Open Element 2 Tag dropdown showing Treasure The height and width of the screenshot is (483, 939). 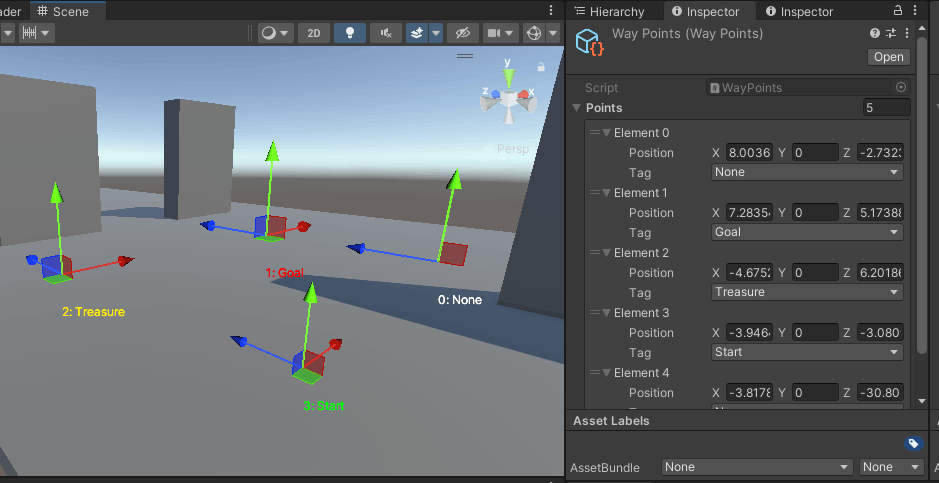pyautogui.click(x=807, y=292)
